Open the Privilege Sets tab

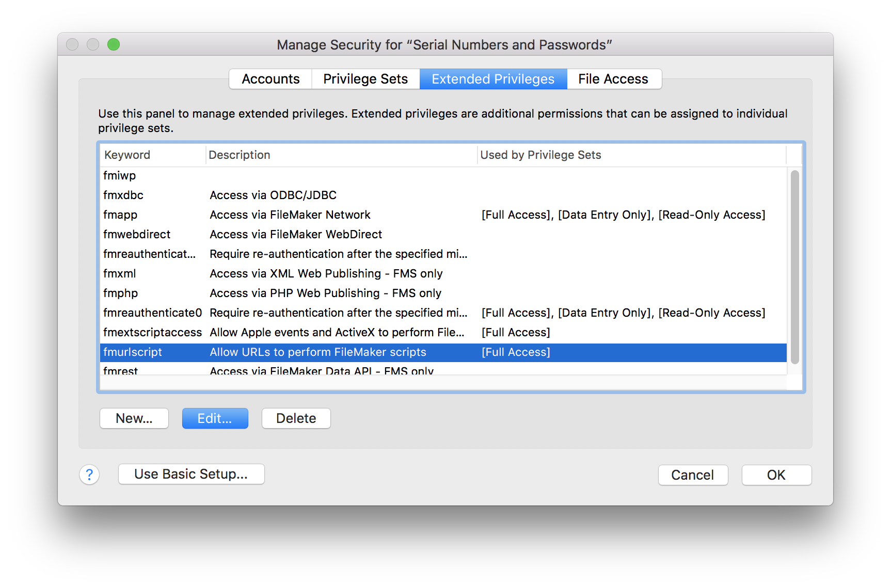tap(365, 79)
